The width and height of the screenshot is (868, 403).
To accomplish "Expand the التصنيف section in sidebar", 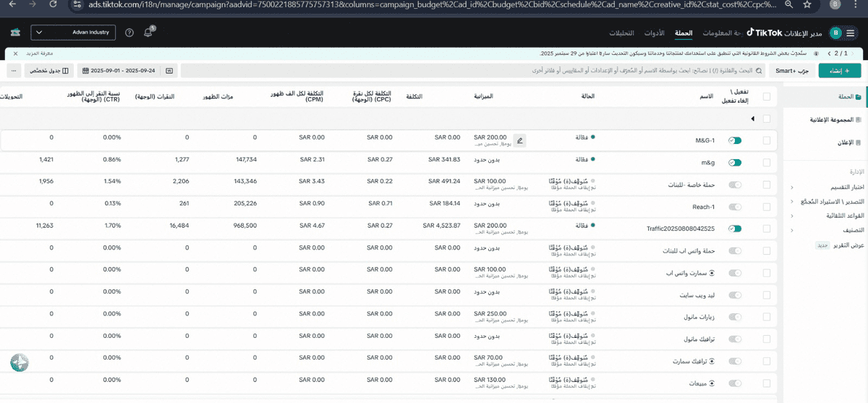I will (x=792, y=230).
